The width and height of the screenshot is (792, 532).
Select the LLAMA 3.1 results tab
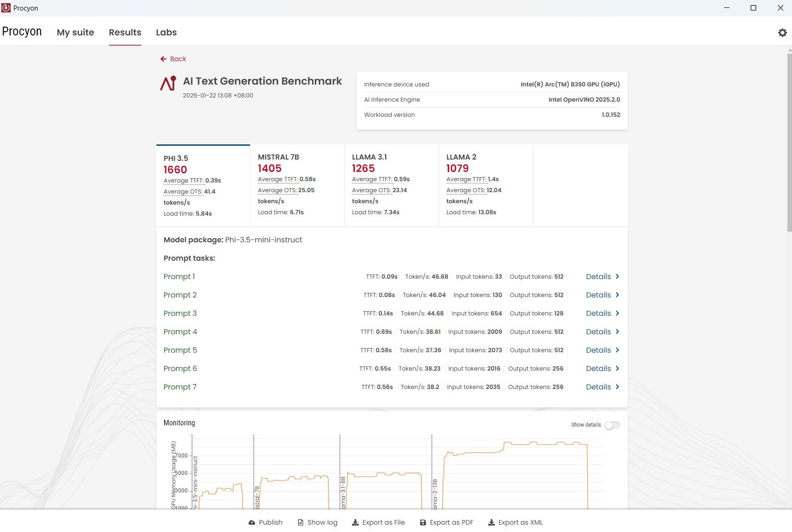[391, 185]
